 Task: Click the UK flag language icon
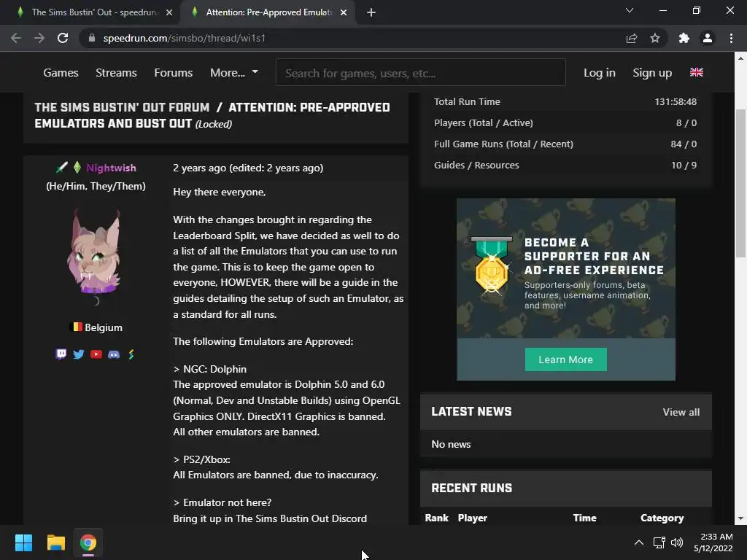tap(697, 72)
